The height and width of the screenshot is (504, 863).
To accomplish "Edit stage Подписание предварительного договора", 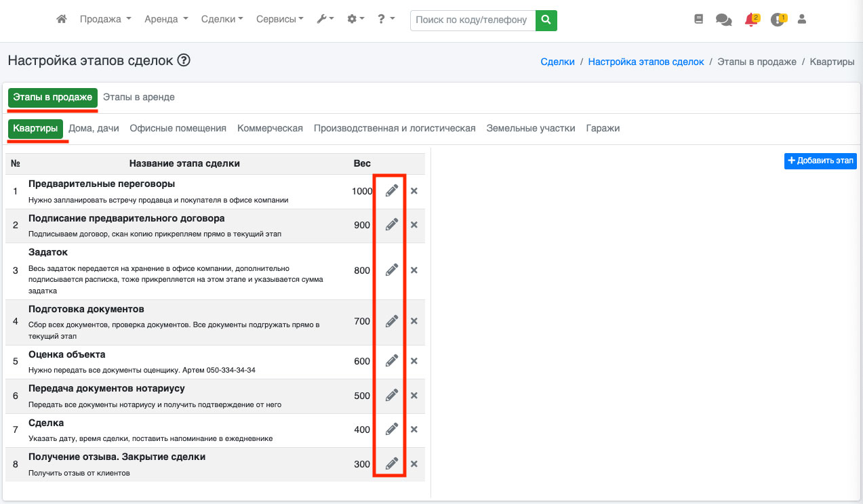I will 392,225.
